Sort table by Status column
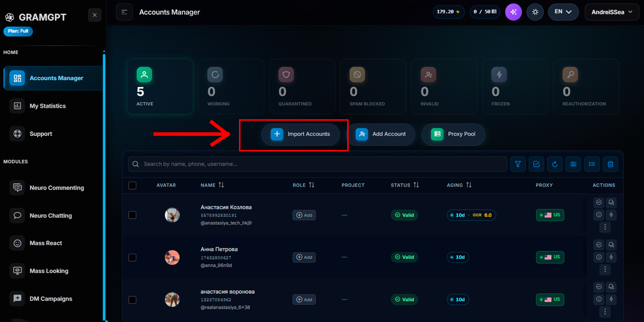This screenshot has height=322, width=644. [405, 185]
